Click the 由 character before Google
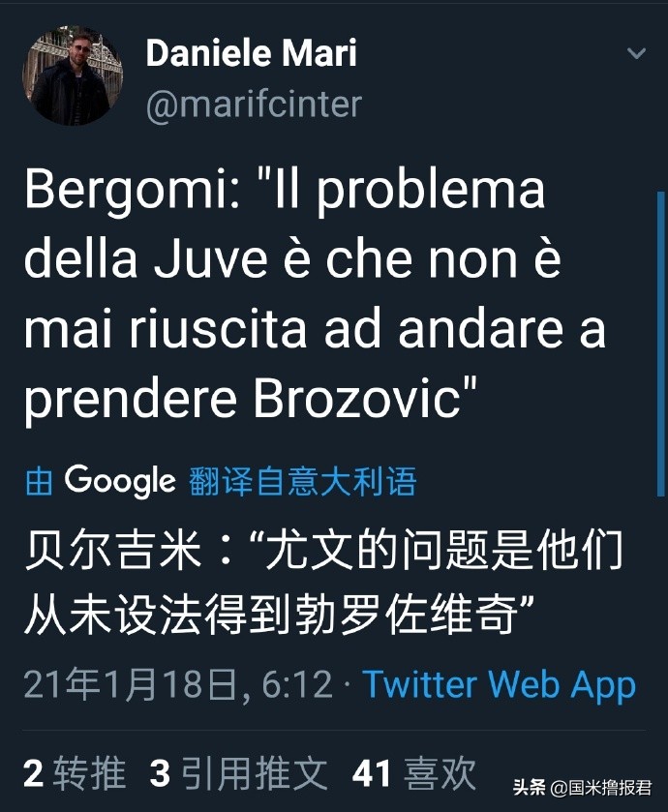 pos(39,481)
